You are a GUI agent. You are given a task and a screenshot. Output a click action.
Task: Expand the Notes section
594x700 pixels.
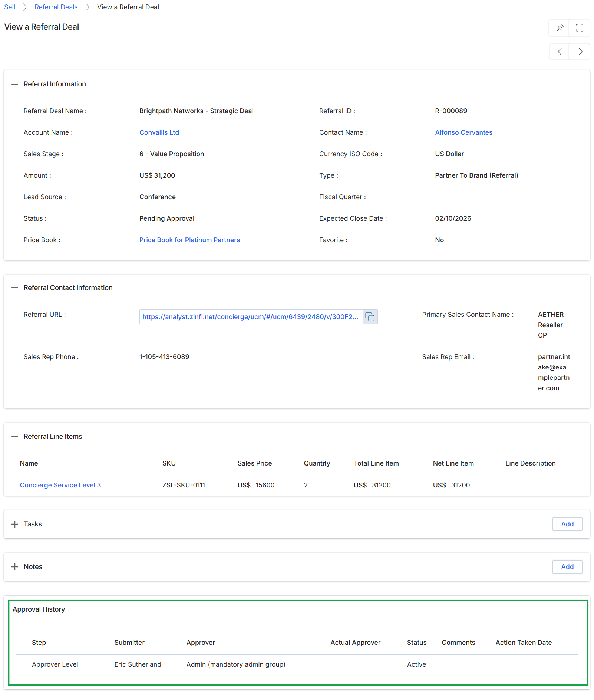15,567
